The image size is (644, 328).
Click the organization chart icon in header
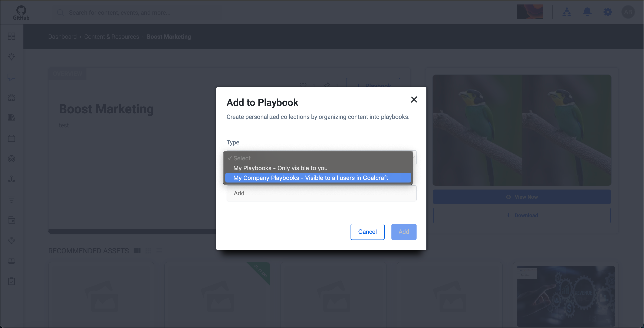pyautogui.click(x=567, y=12)
